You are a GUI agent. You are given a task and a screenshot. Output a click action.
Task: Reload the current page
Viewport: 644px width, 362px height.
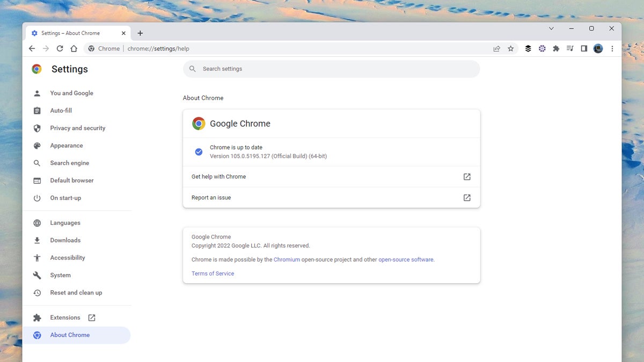point(60,48)
